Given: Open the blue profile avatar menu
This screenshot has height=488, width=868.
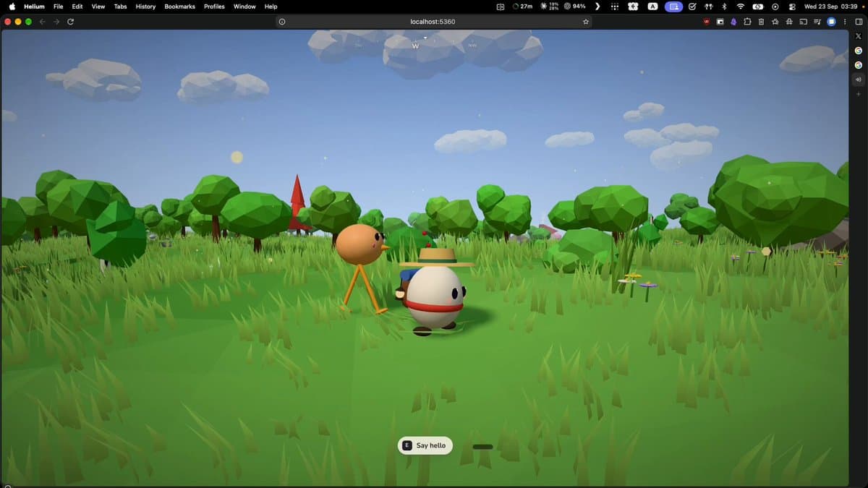Looking at the screenshot, I should click(x=831, y=22).
